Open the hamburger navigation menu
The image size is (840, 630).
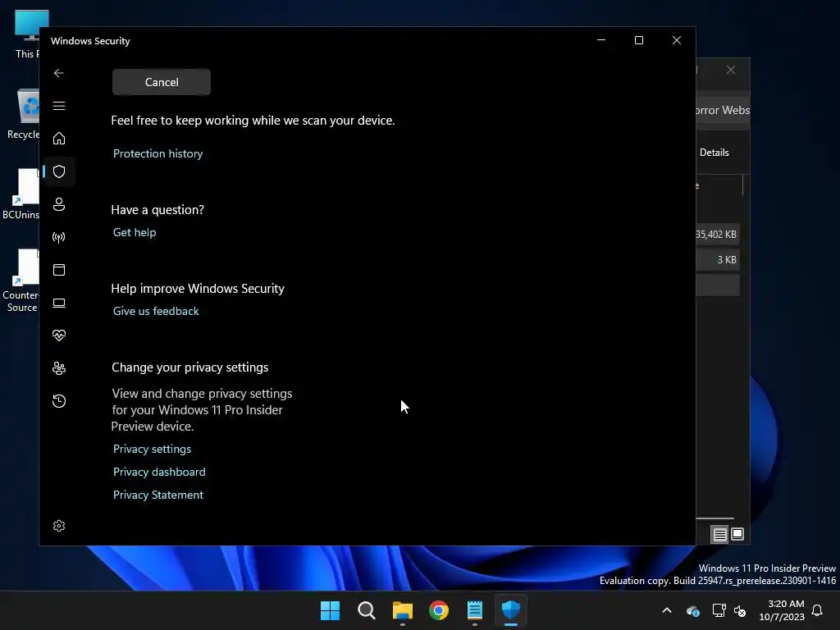click(59, 106)
